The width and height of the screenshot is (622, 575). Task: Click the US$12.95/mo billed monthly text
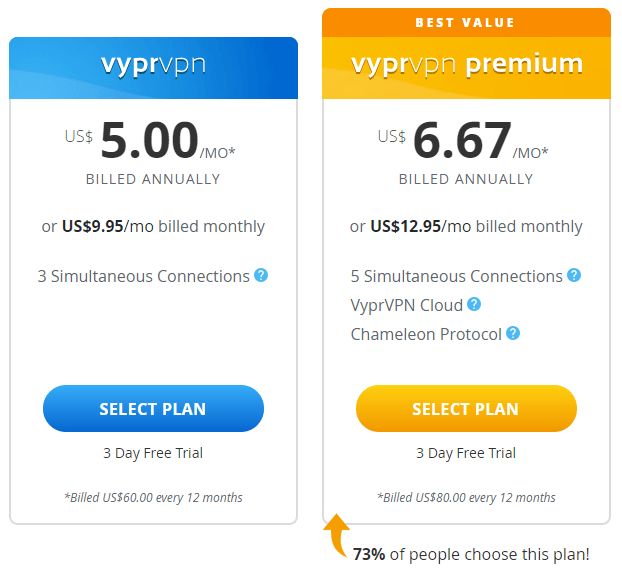pos(466,226)
